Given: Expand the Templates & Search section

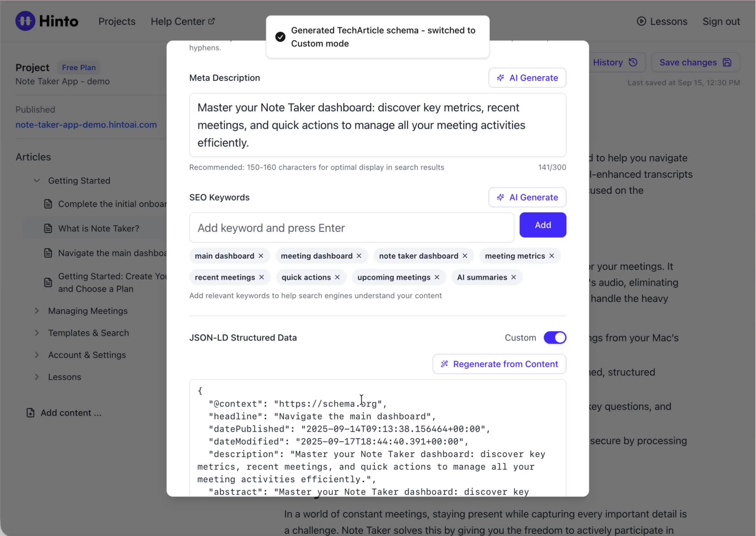Looking at the screenshot, I should coord(37,333).
